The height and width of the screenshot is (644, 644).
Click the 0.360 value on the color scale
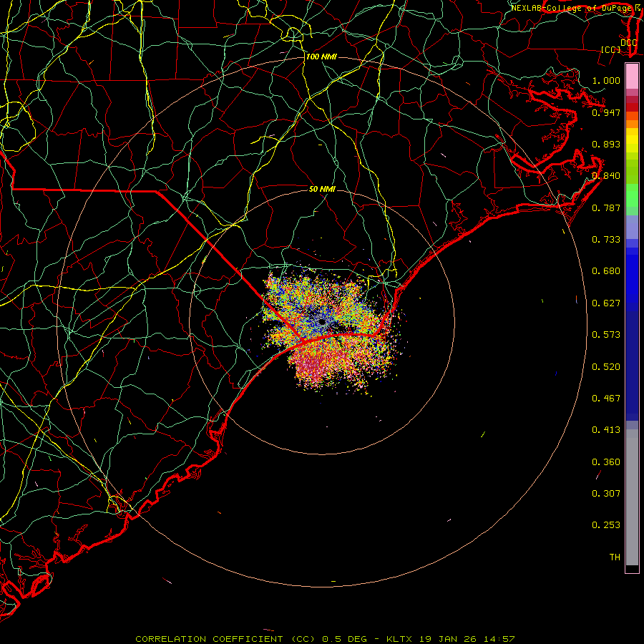click(606, 462)
